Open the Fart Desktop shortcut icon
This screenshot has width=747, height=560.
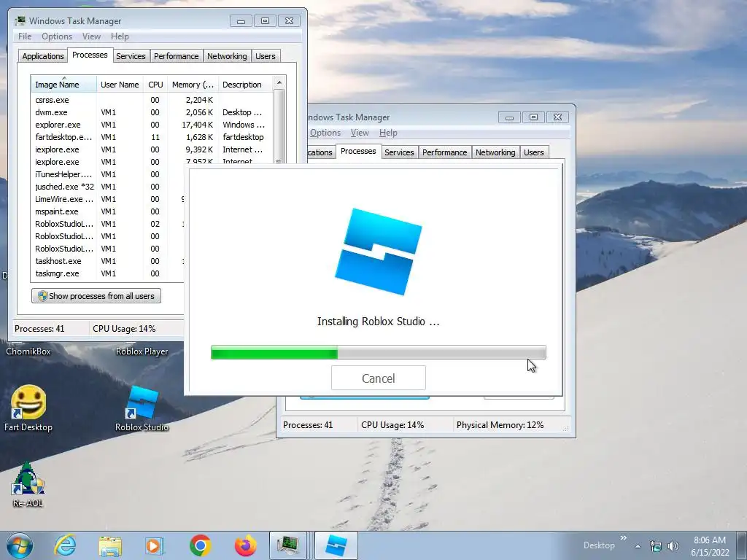pos(28,402)
